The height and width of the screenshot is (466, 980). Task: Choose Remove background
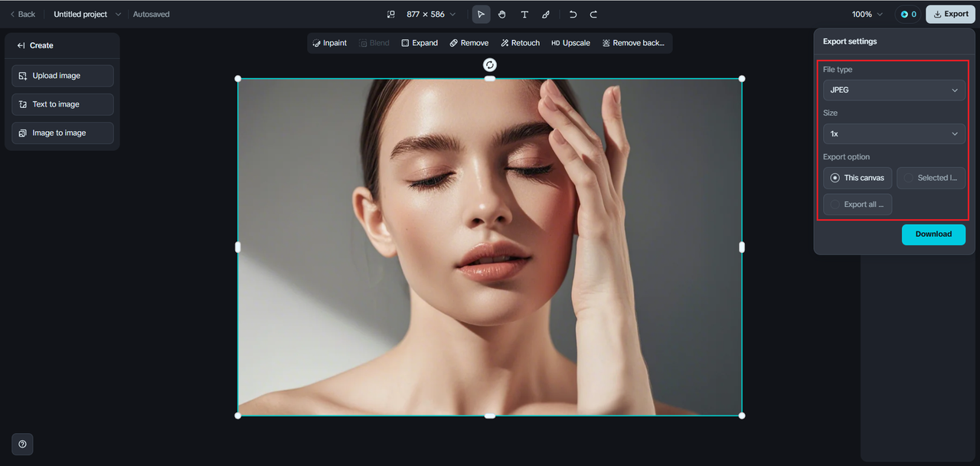[634, 43]
